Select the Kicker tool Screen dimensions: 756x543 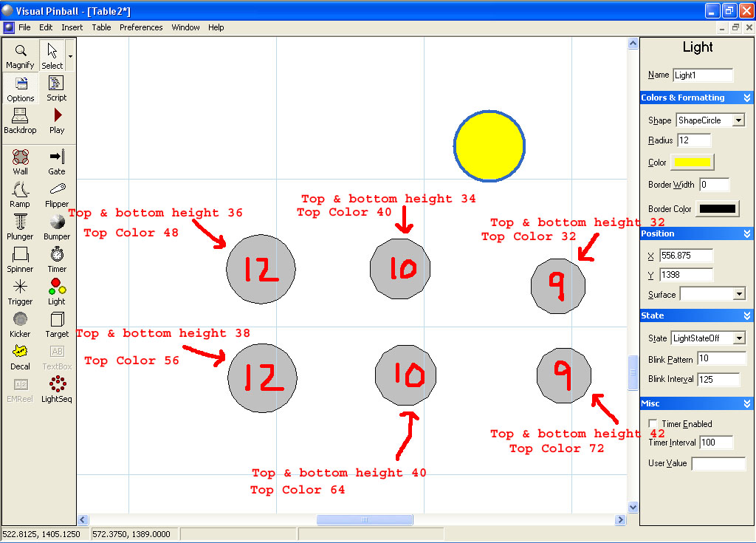21,324
